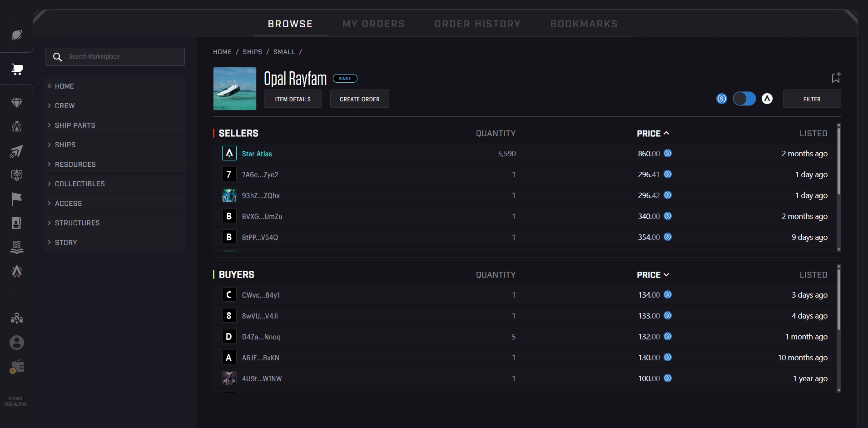868x428 pixels.
Task: Toggle the USDC/ATLAS currency switch
Action: (x=744, y=99)
